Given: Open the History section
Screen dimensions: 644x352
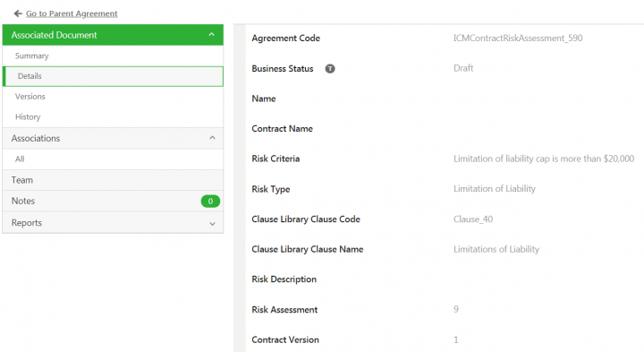Looking at the screenshot, I should [113, 116].
